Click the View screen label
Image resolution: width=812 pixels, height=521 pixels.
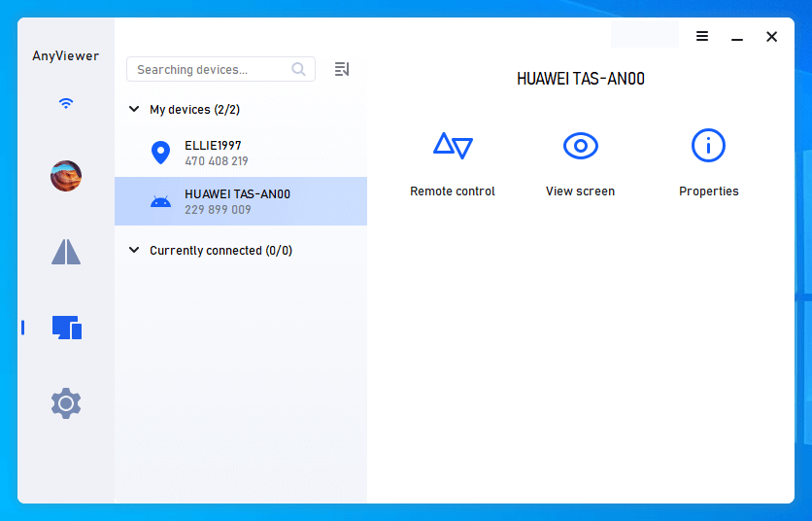coord(580,191)
